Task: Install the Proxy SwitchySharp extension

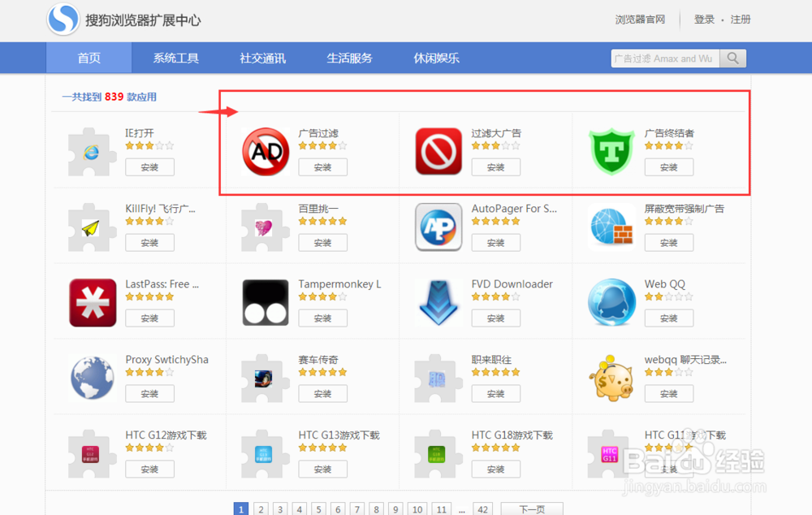Action: tap(149, 394)
